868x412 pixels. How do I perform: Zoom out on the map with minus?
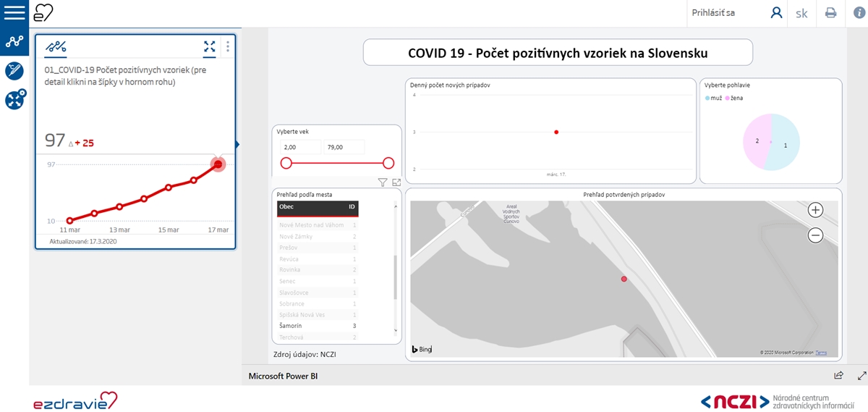tap(815, 235)
